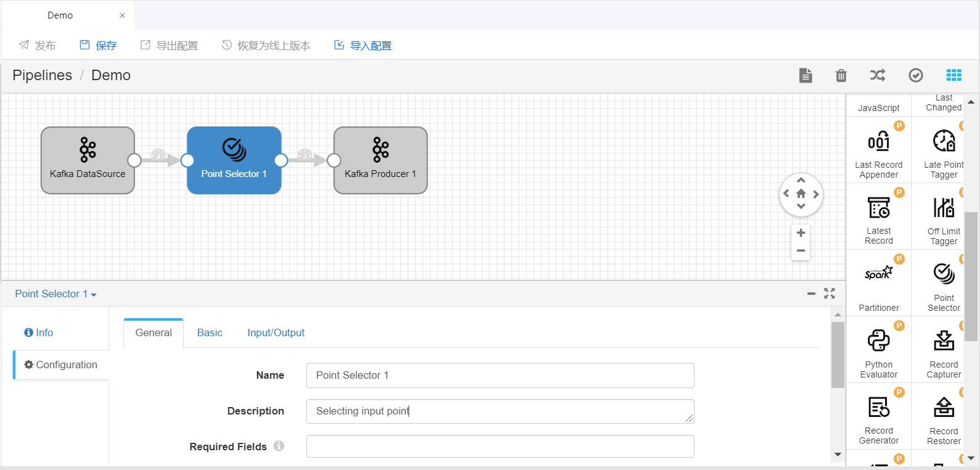980x470 pixels.
Task: Switch to the Basic tab
Action: 210,333
